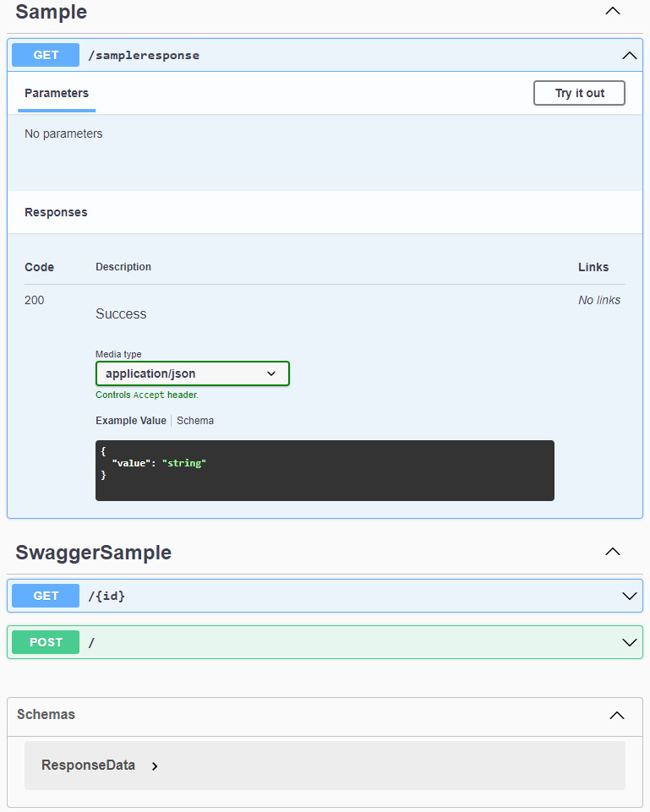650x812 pixels.
Task: Switch to the Schema tab
Action: [x=195, y=421]
